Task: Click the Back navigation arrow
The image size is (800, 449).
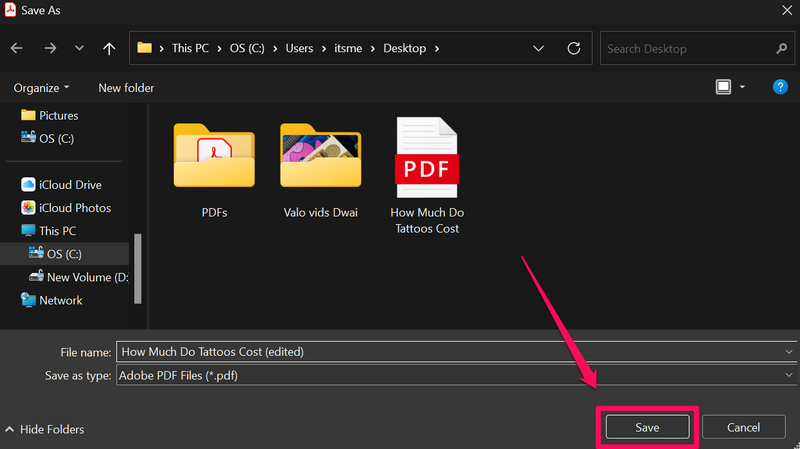Action: pos(16,48)
